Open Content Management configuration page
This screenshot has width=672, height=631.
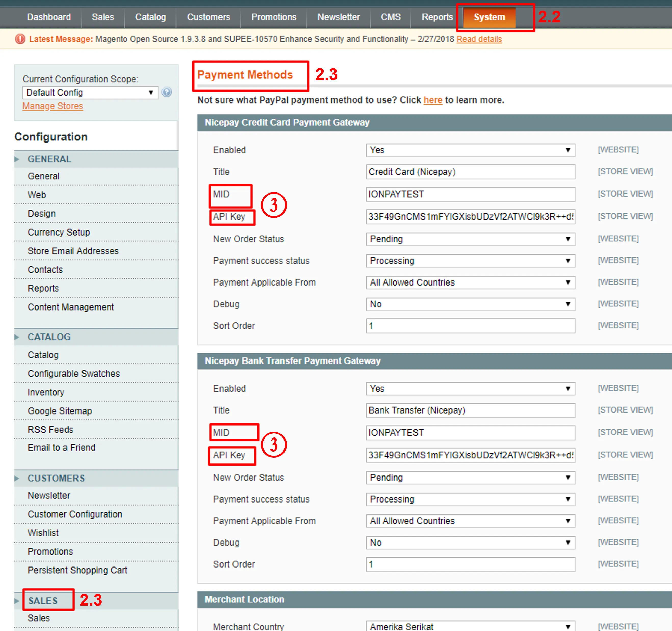pyautogui.click(x=96, y=307)
